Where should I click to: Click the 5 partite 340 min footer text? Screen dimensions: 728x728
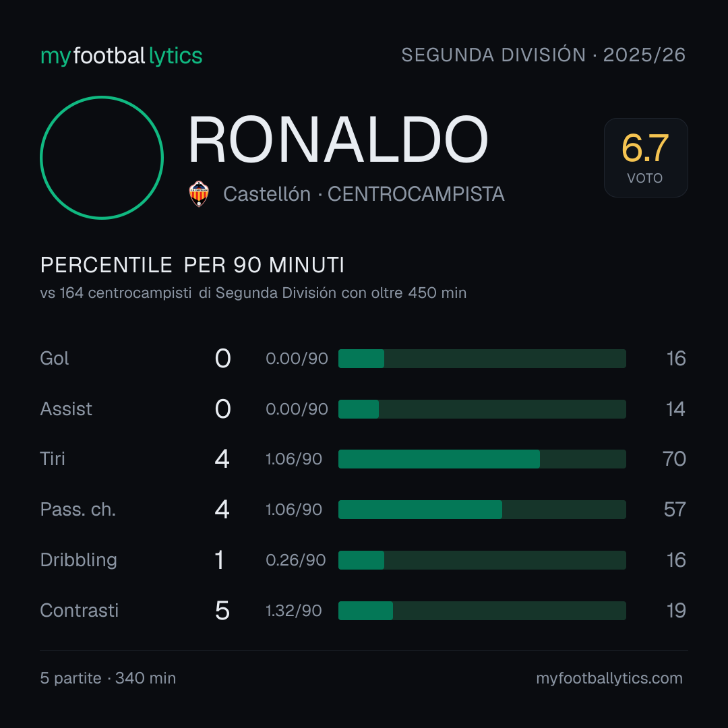tap(108, 678)
